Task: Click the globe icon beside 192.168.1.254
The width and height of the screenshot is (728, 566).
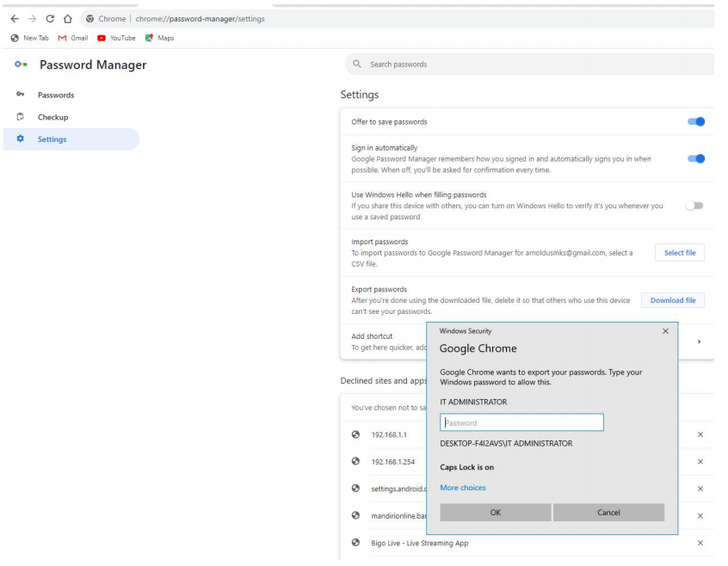Action: point(355,461)
